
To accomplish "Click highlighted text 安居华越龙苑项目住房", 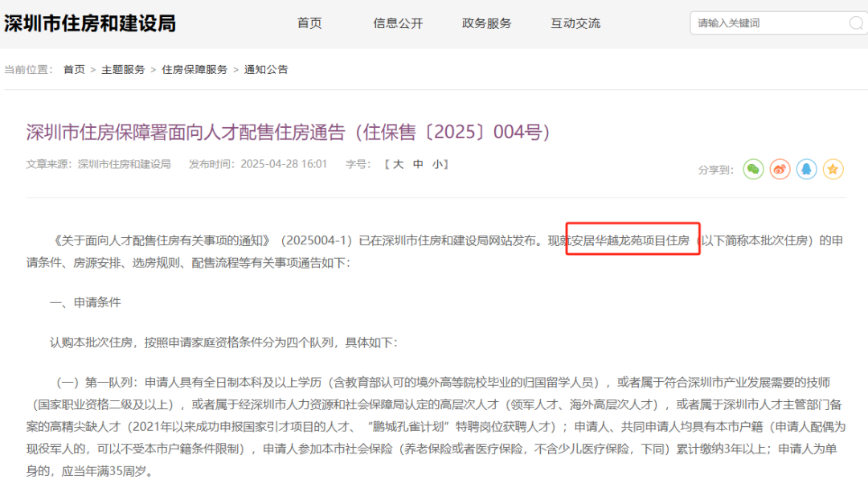I will click(632, 240).
